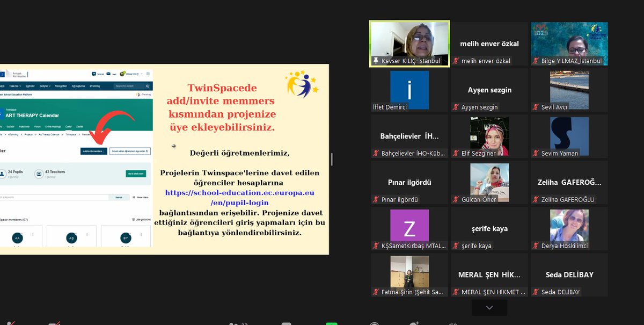Image resolution: width=644 pixels, height=325 pixels.
Task: Click muted mic icon beside Zeliha GAFEROĞLU
Action: (x=536, y=200)
